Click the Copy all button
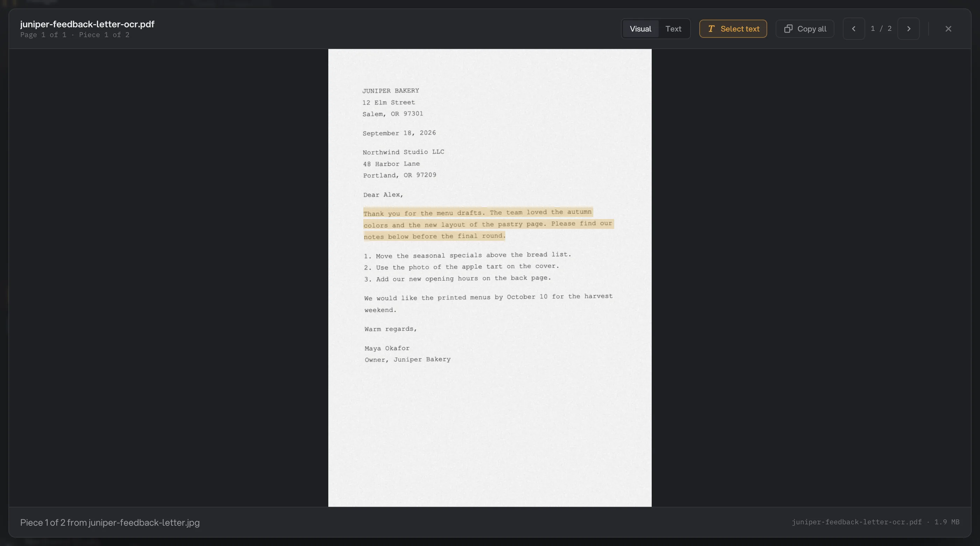The image size is (980, 546). click(x=805, y=29)
